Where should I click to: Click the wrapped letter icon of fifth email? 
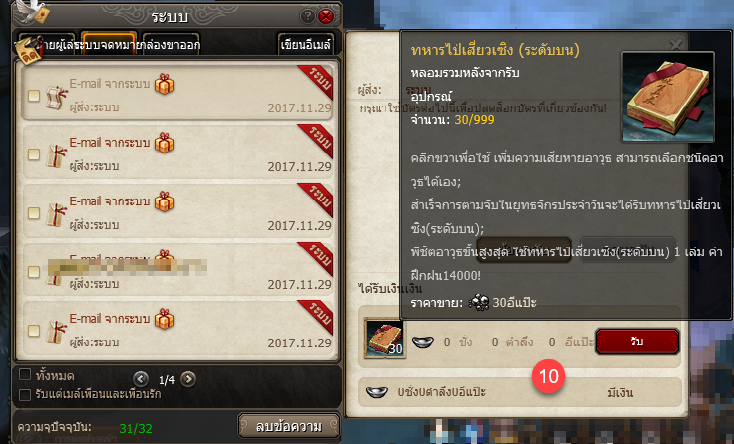click(57, 332)
